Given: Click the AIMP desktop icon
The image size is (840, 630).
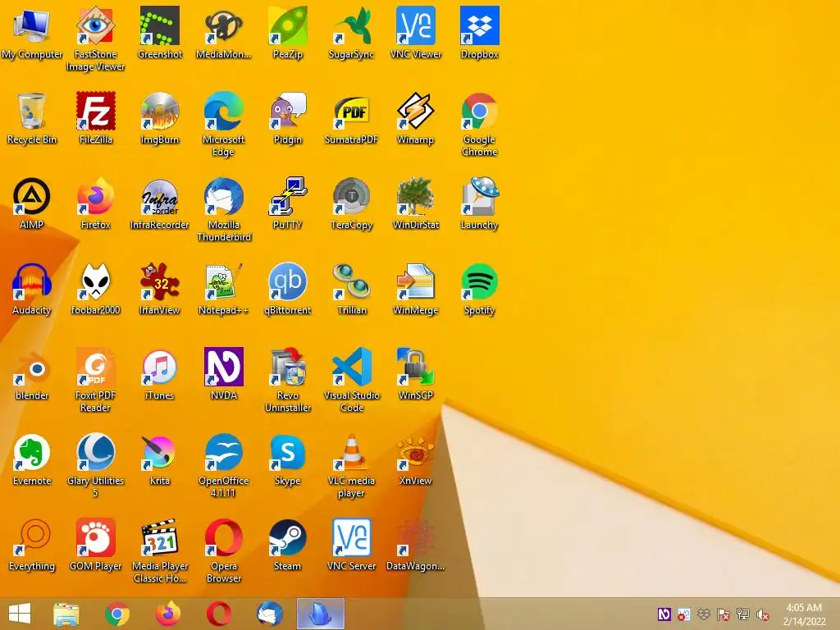Looking at the screenshot, I should pos(32,196).
